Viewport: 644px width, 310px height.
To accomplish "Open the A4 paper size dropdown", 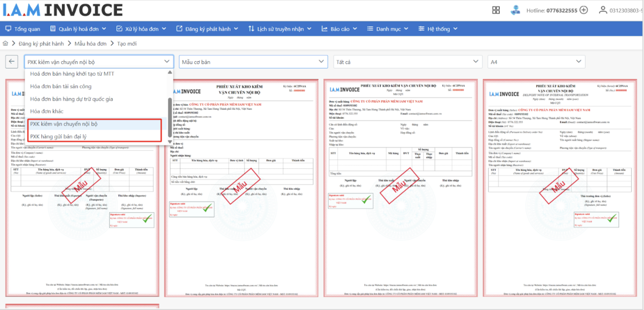I will point(536,62).
